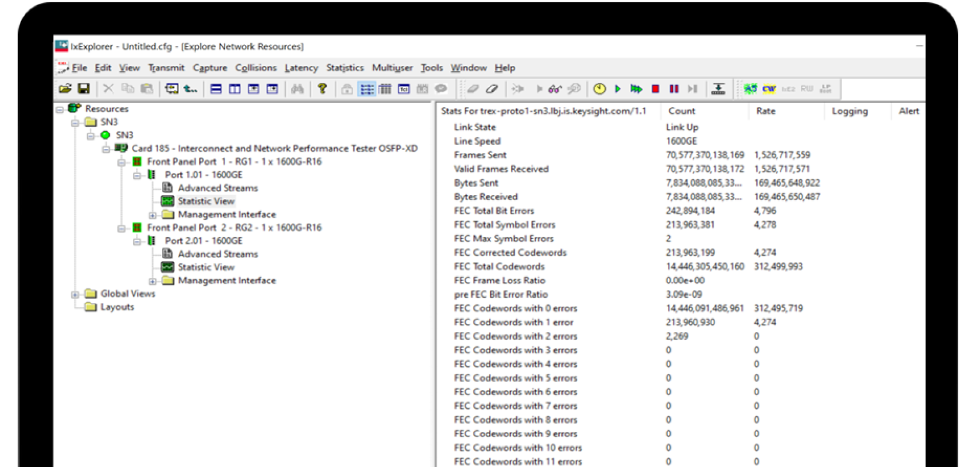Collapse the Front Panel Port 2 node
Viewport: 980px width, 467px height.
click(122, 228)
